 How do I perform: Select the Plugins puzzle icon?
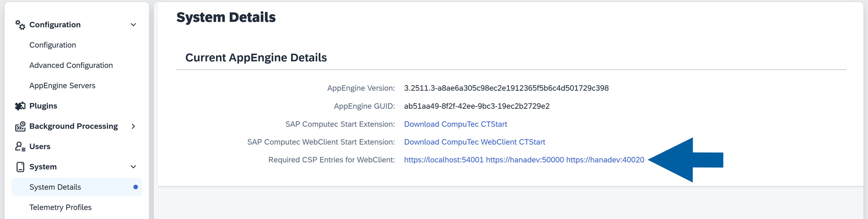pyautogui.click(x=21, y=106)
